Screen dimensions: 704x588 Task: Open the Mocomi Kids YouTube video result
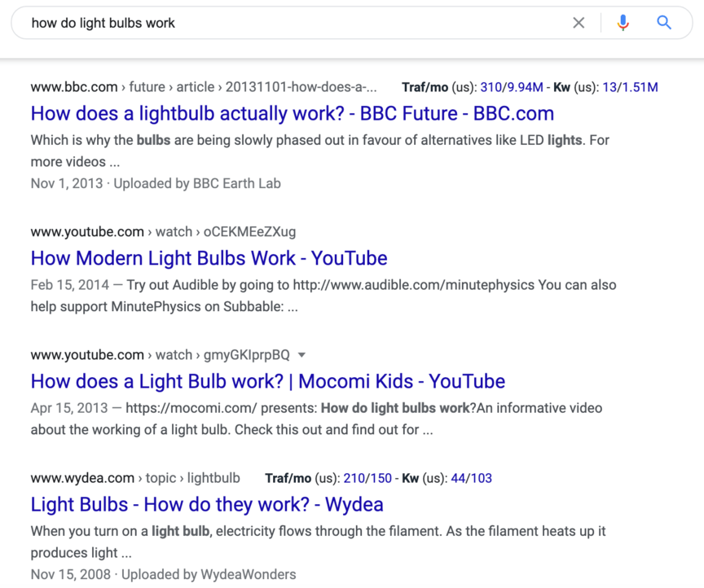tap(267, 381)
